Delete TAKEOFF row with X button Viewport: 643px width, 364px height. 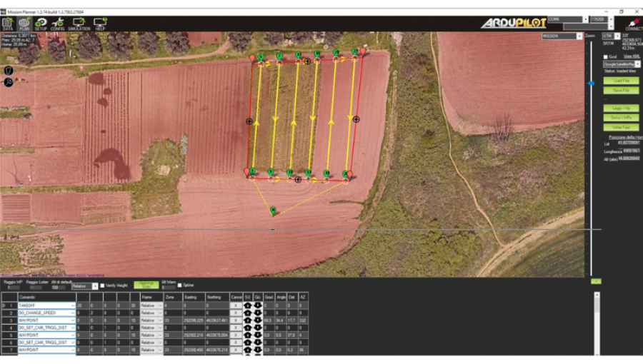click(x=236, y=305)
